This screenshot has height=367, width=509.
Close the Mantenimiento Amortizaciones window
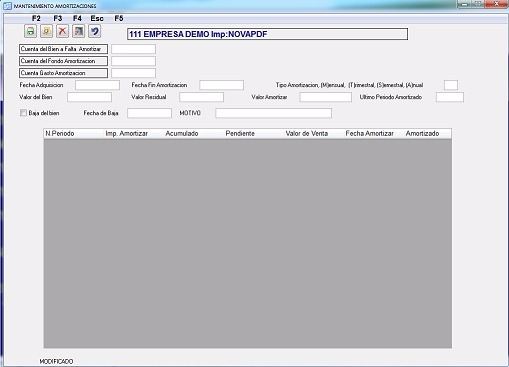496,4
